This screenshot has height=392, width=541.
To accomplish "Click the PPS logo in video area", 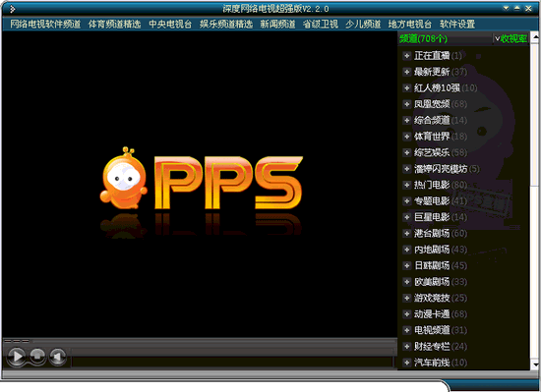I will 201,179.
